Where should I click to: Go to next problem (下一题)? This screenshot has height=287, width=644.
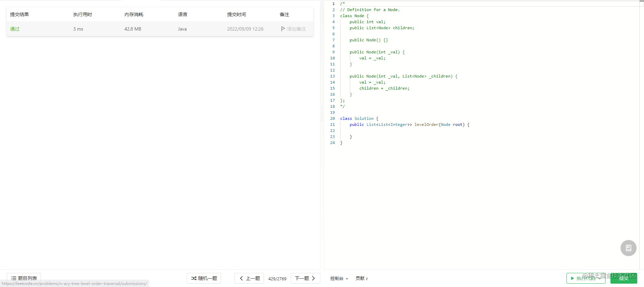click(305, 278)
